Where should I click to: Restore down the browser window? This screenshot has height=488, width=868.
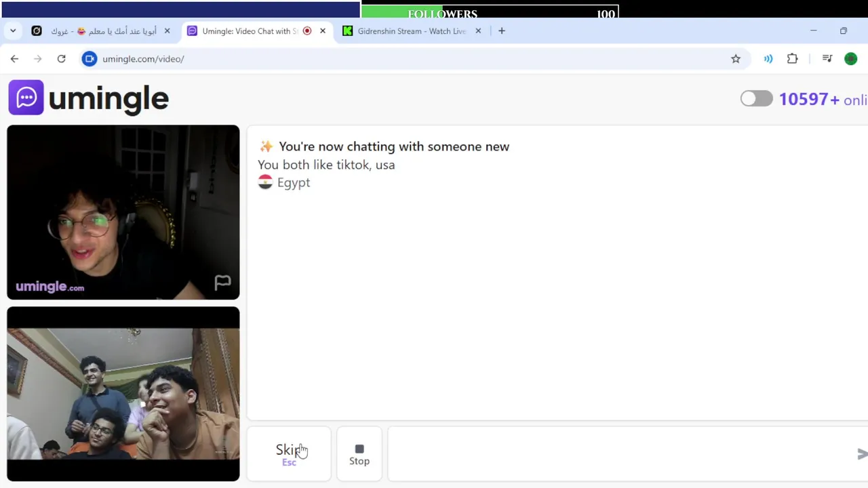click(844, 31)
